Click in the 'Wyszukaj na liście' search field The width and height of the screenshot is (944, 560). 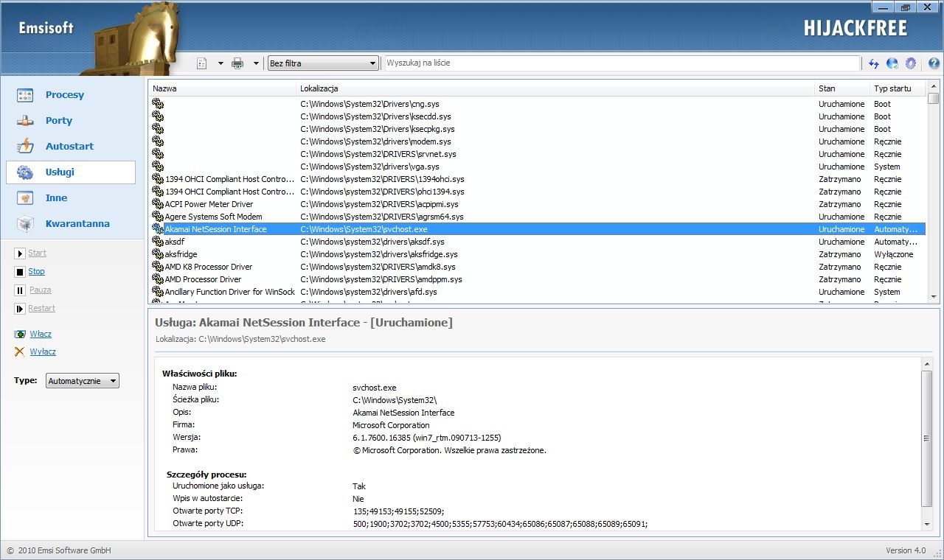pyautogui.click(x=622, y=63)
